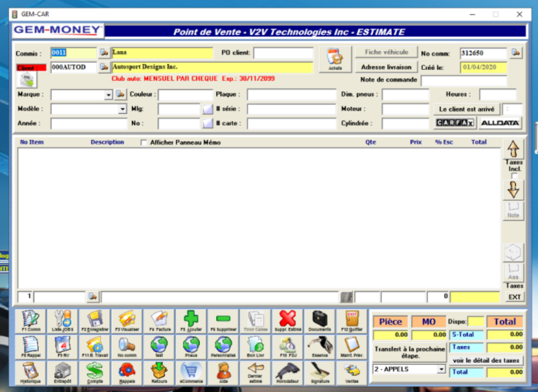
Task: Click the EXT taxes button
Action: (514, 297)
